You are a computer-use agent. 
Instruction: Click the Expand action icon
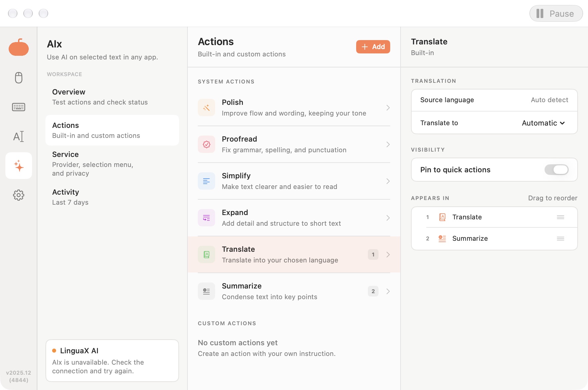tap(206, 218)
